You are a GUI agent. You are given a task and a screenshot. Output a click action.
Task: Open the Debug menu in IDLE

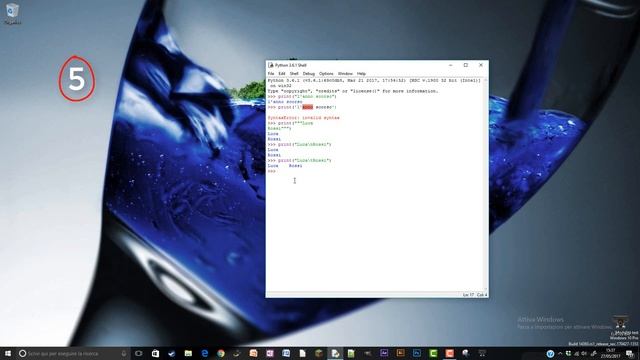click(x=309, y=73)
